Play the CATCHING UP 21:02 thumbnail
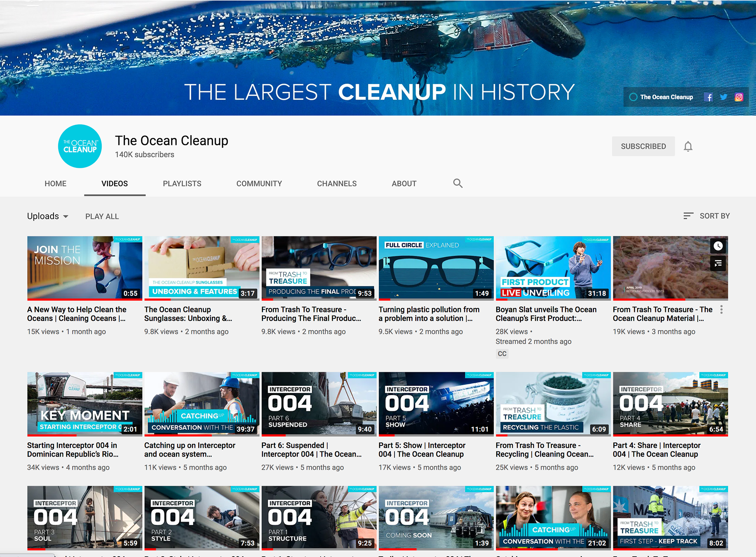The image size is (756, 557). point(553,518)
